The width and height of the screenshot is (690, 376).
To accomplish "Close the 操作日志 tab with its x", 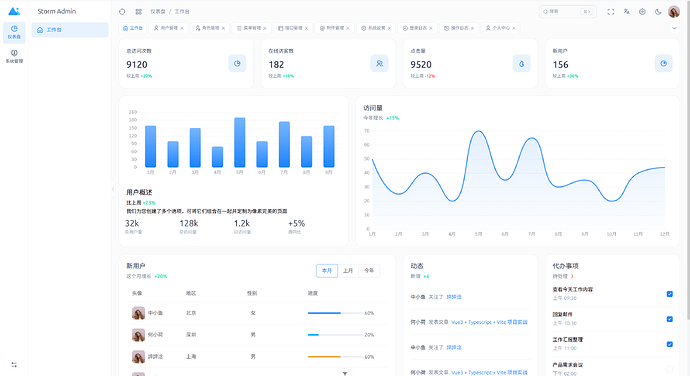I will (x=473, y=28).
